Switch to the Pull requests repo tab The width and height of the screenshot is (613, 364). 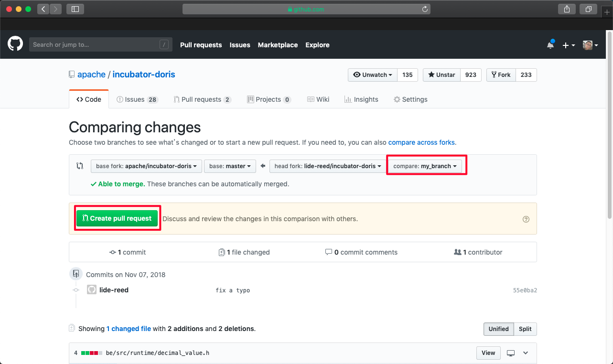[x=202, y=99]
